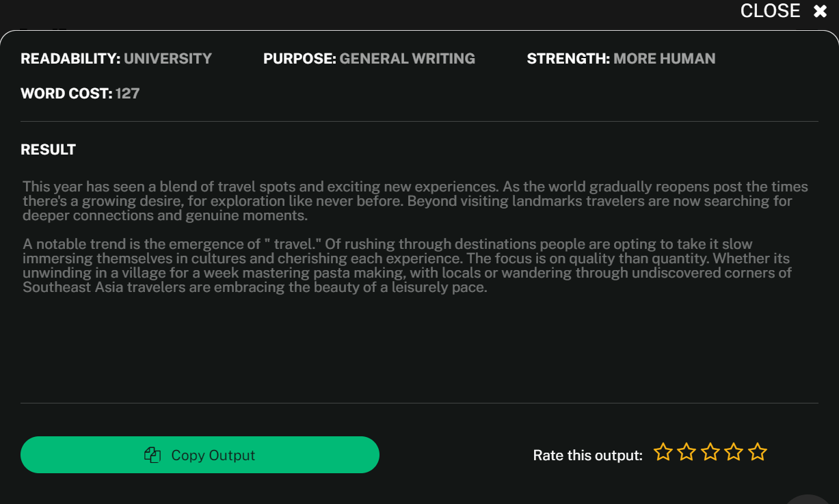Image resolution: width=839 pixels, height=504 pixels.
Task: Click the MORE HUMAN strength value
Action: (x=664, y=59)
